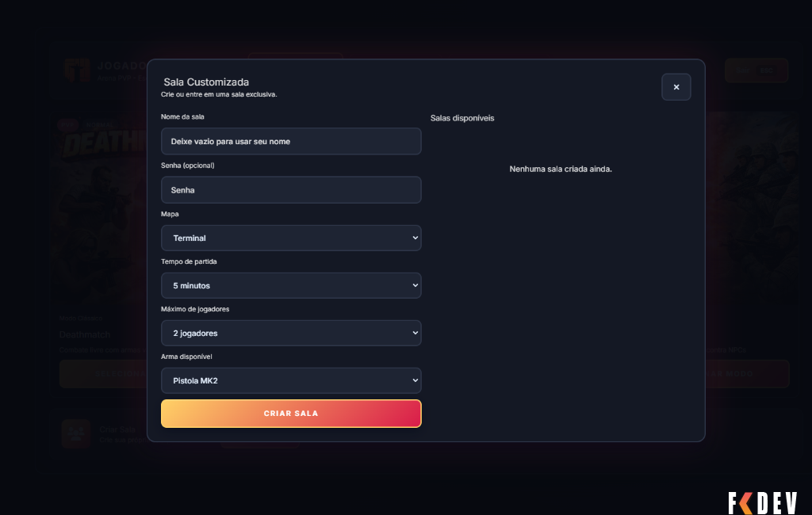Open the Tempo de partida dropdown

[x=291, y=285]
